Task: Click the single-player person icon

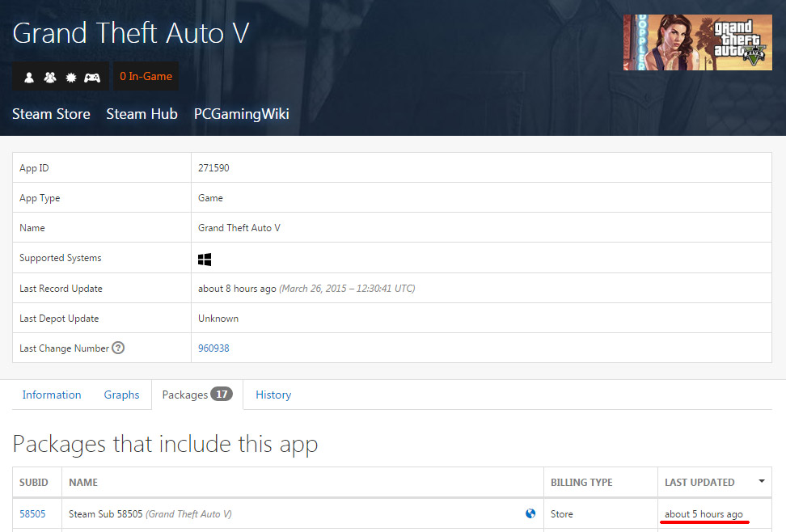Action: click(x=29, y=78)
